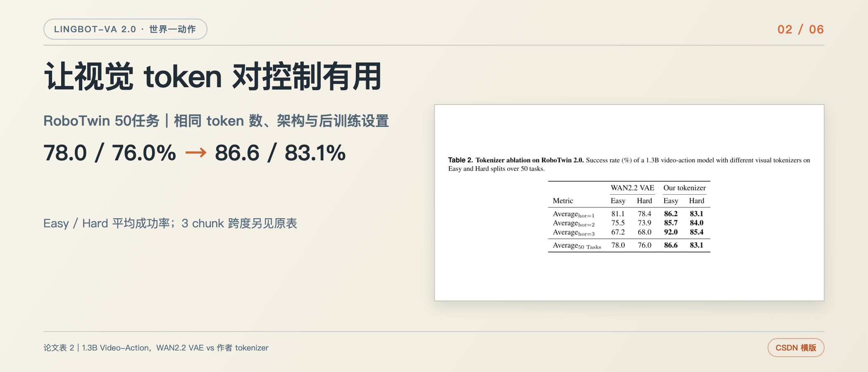868x372 pixels.
Task: Click the large result 78.0 / 76.0%
Action: (110, 153)
